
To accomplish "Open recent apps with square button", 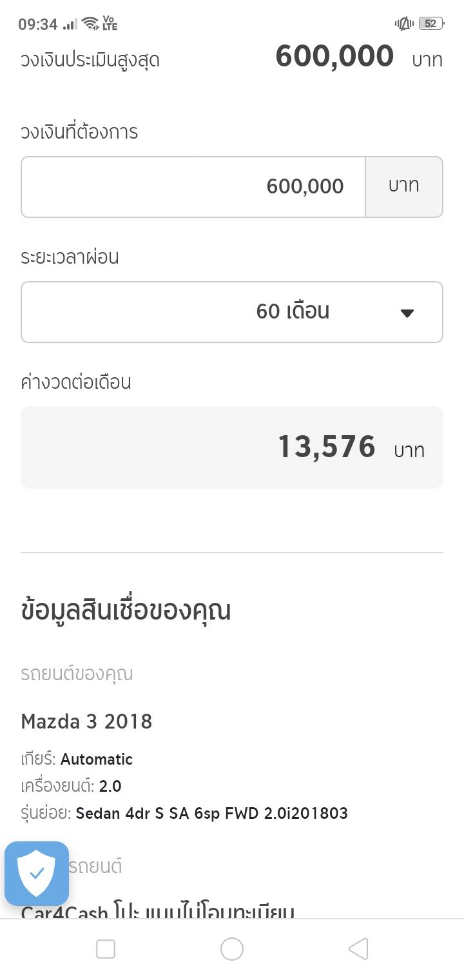I will coord(105,948).
